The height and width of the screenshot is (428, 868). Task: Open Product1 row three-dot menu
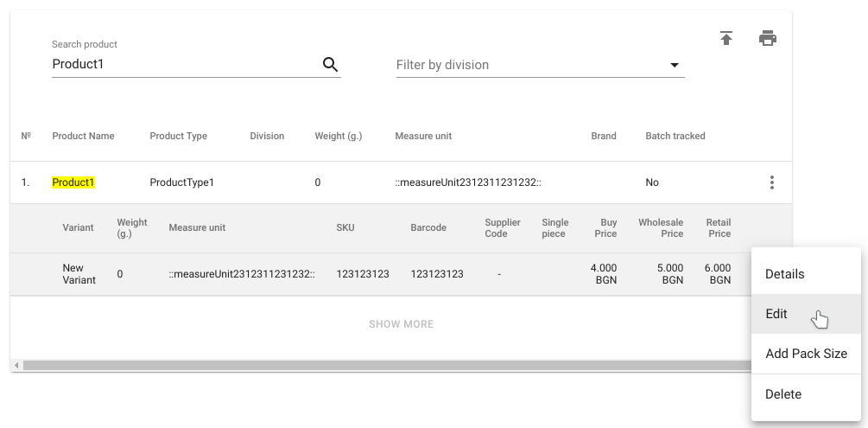click(771, 182)
